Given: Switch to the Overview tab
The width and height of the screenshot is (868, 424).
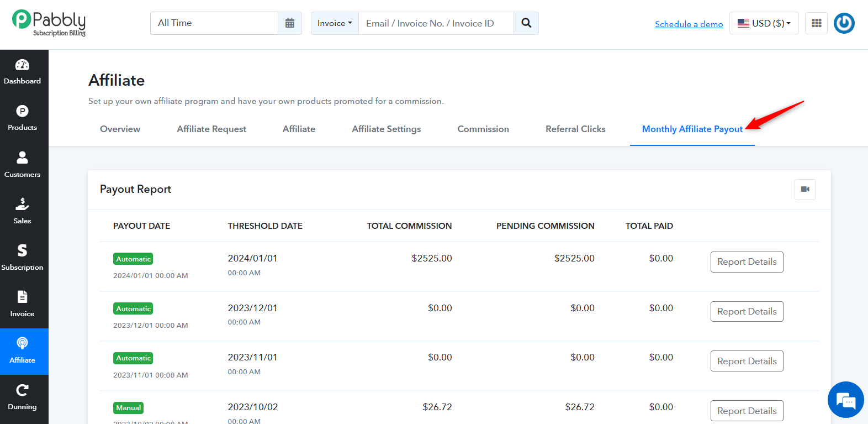Looking at the screenshot, I should (x=120, y=129).
